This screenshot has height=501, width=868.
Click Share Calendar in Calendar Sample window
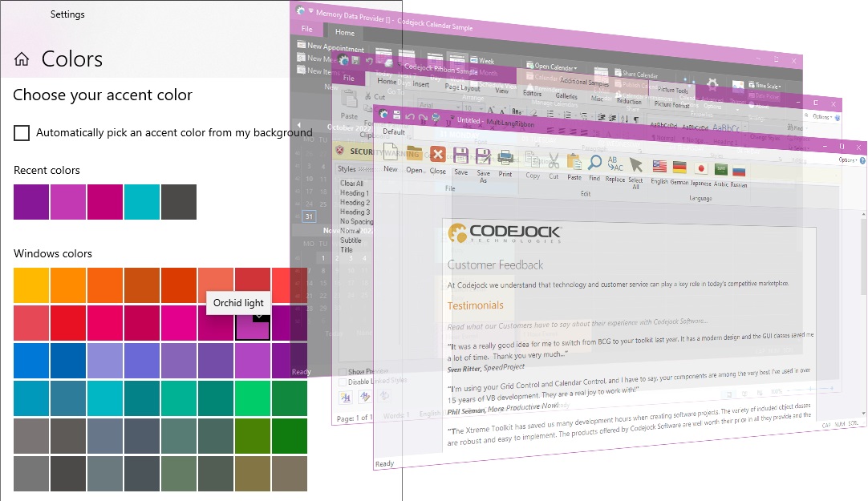pyautogui.click(x=637, y=74)
